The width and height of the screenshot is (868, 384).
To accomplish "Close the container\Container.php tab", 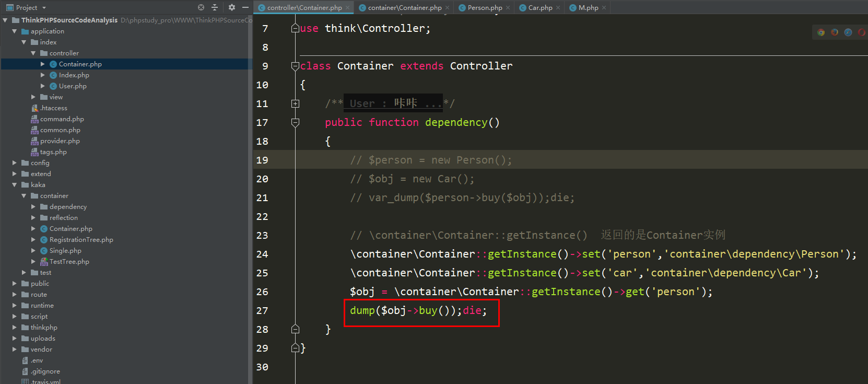I will pos(447,8).
